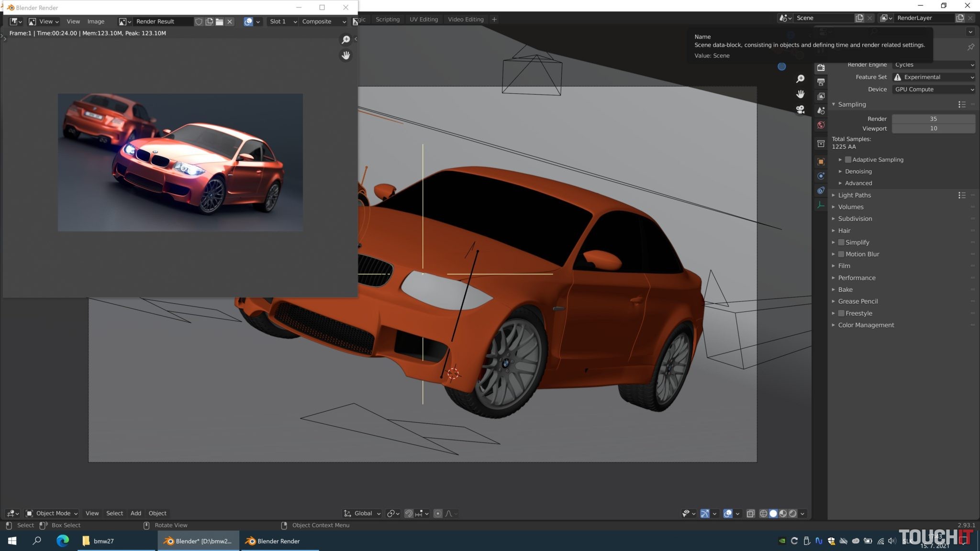Switch to the UV Editing workspace tab

pyautogui.click(x=423, y=20)
